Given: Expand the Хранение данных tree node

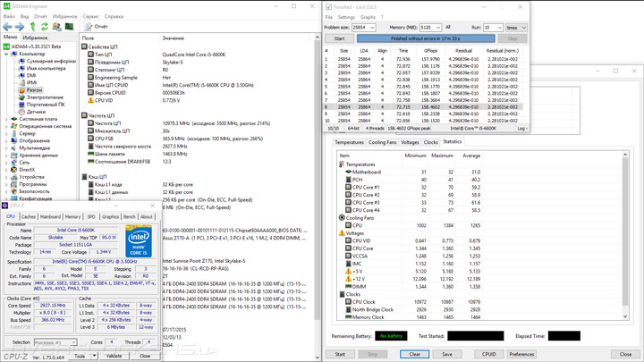Looking at the screenshot, I should pos(6,156).
